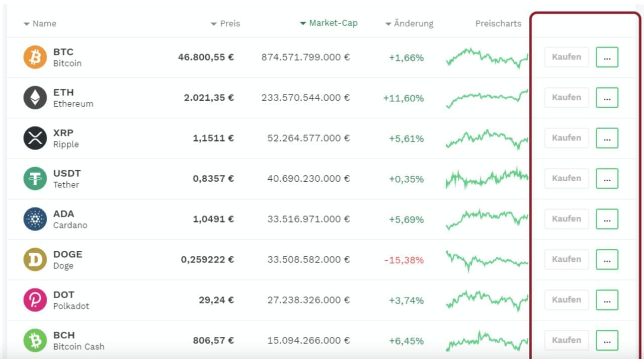Select the XRP Ripple icon
Image resolution: width=644 pixels, height=359 pixels.
coord(35,138)
